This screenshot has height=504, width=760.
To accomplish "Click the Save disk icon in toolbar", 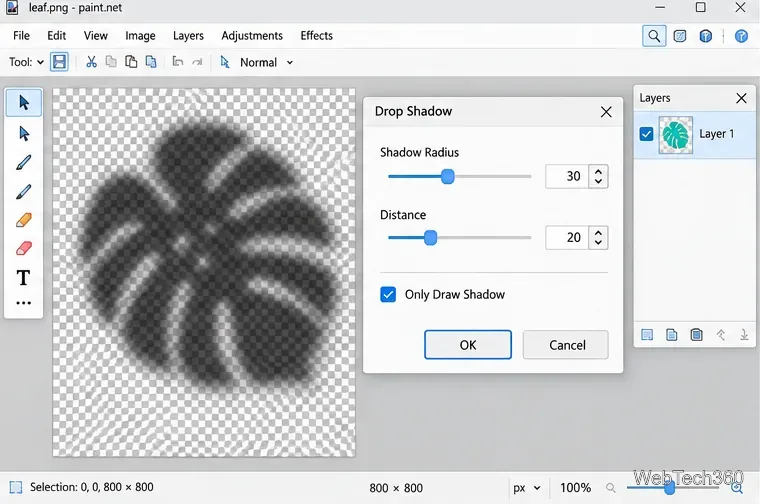I will [59, 62].
